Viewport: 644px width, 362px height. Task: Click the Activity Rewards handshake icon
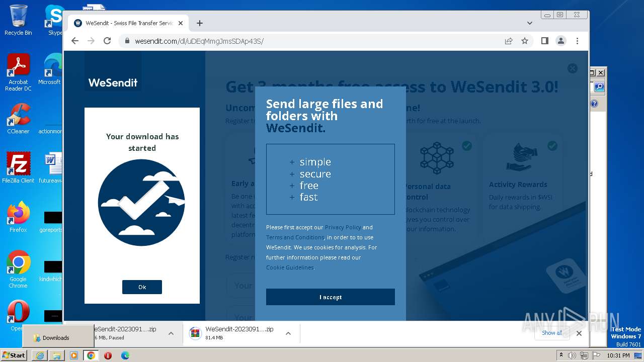pos(522,157)
